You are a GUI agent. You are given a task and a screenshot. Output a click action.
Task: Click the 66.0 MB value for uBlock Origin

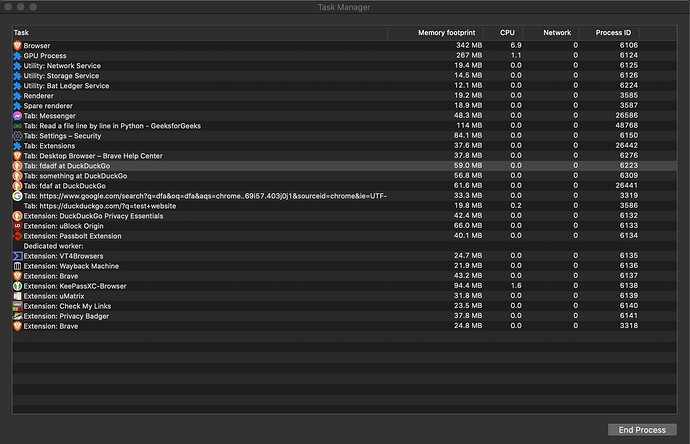pos(468,225)
